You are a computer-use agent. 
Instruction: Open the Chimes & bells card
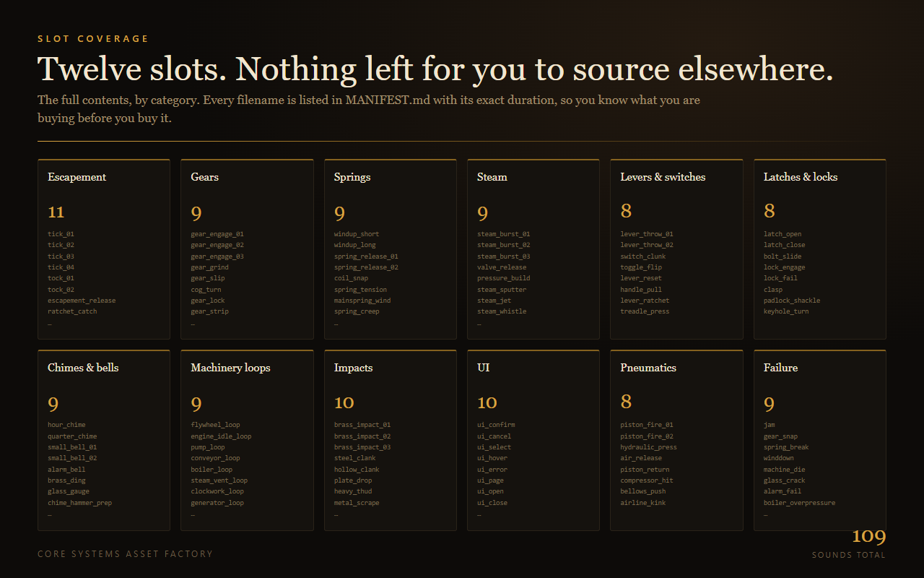(104, 440)
